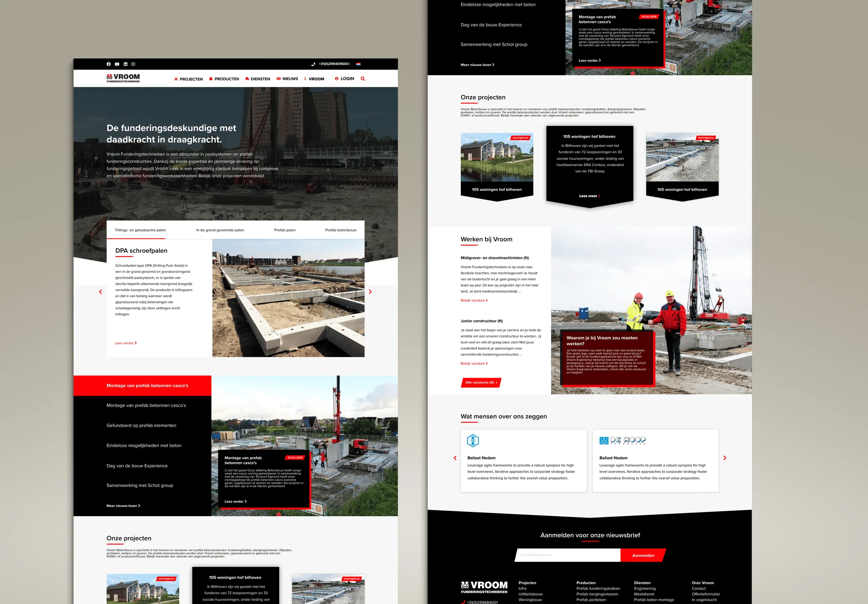Go to next product slide arrow
This screenshot has width=868, height=604.
point(370,292)
